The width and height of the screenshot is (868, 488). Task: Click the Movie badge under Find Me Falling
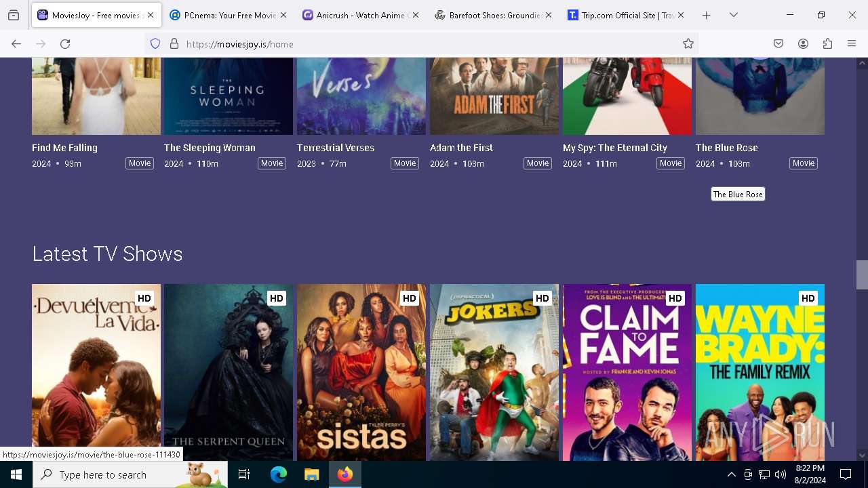(x=140, y=163)
